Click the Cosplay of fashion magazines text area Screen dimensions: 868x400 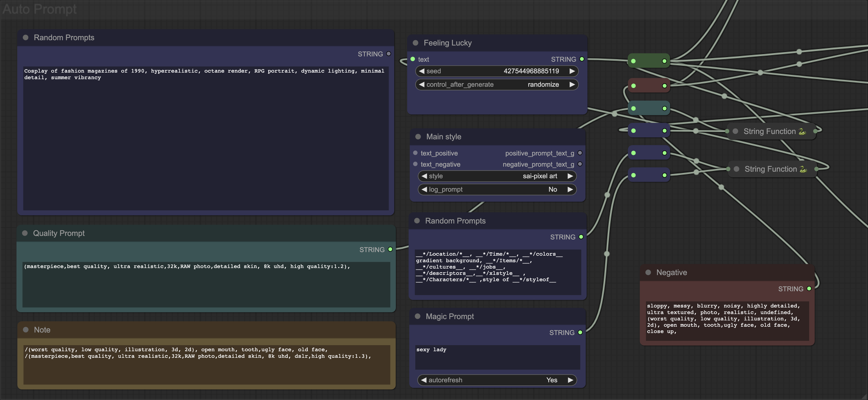coord(206,138)
